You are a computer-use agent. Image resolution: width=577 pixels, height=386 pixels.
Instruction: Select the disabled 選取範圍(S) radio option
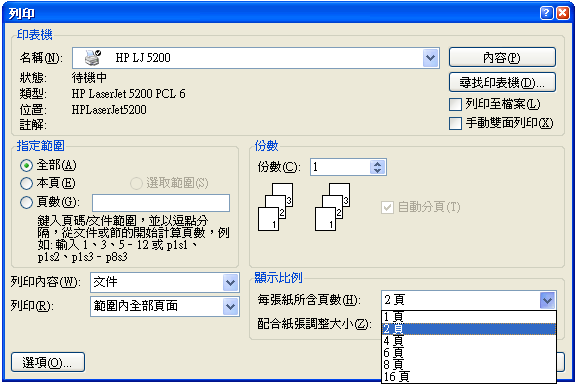tap(136, 183)
